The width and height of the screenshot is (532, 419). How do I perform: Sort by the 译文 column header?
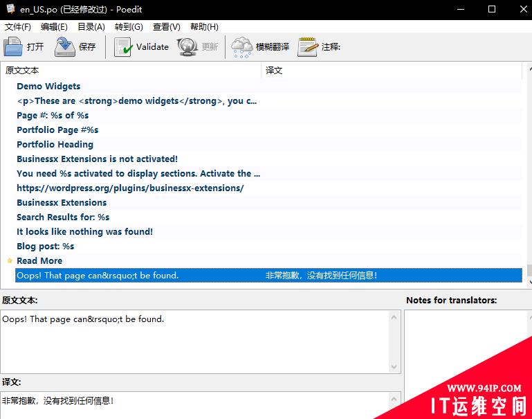tap(392, 70)
